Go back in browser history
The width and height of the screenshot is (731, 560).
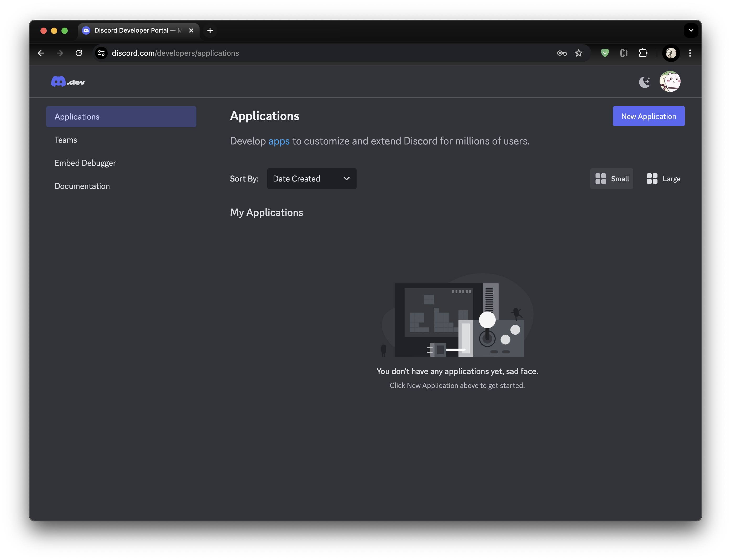pyautogui.click(x=41, y=53)
